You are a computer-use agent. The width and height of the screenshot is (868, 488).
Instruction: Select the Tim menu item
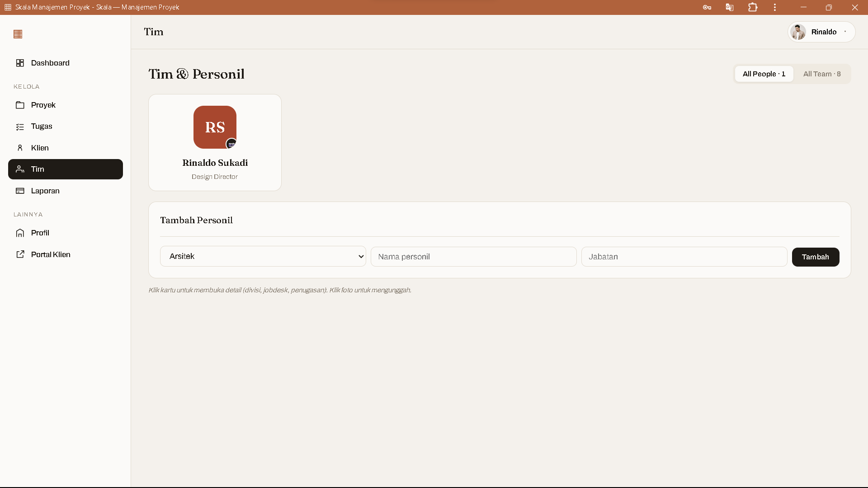coord(66,169)
